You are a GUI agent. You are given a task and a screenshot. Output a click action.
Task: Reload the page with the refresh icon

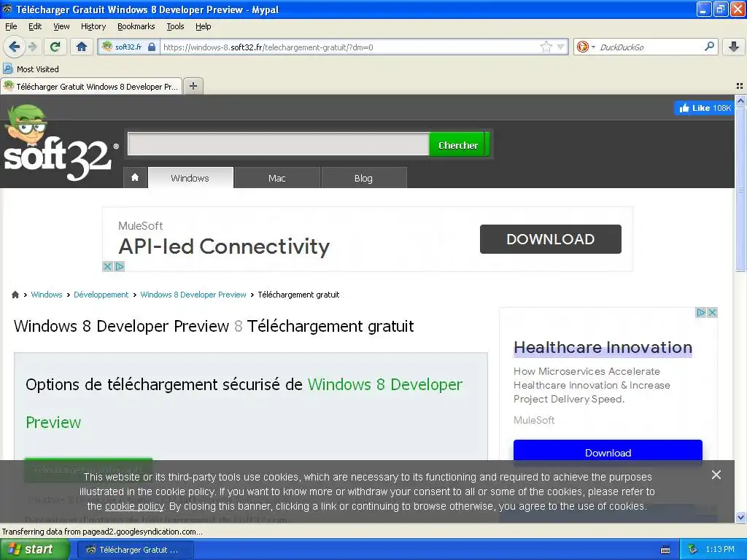click(x=55, y=47)
